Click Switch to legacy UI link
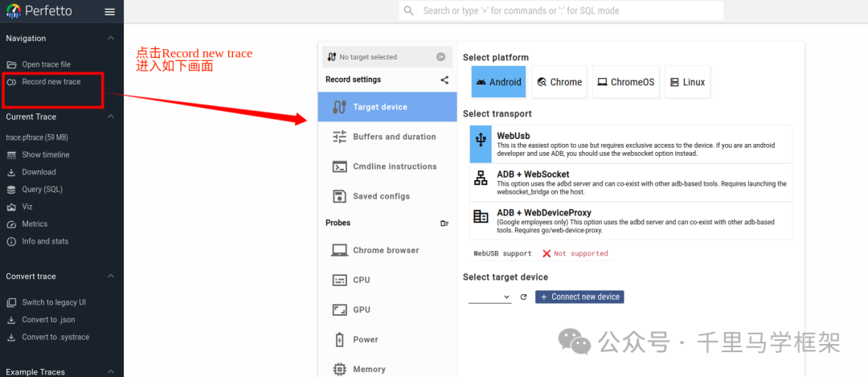 (x=54, y=302)
